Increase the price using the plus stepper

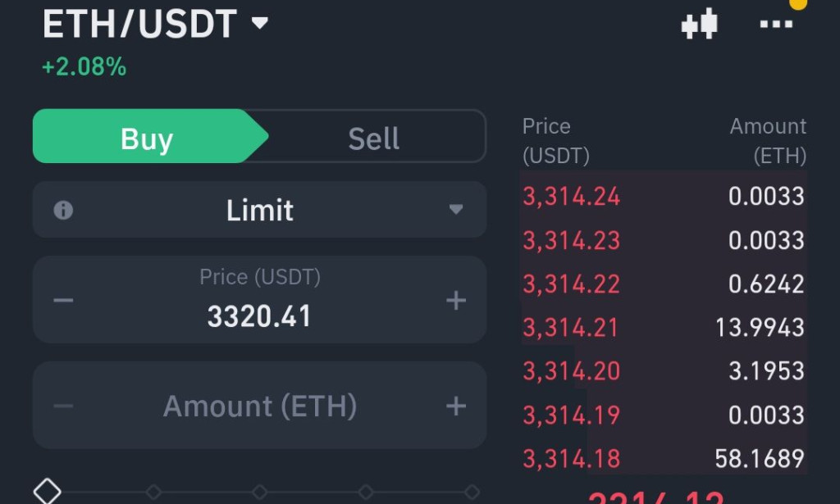(455, 300)
